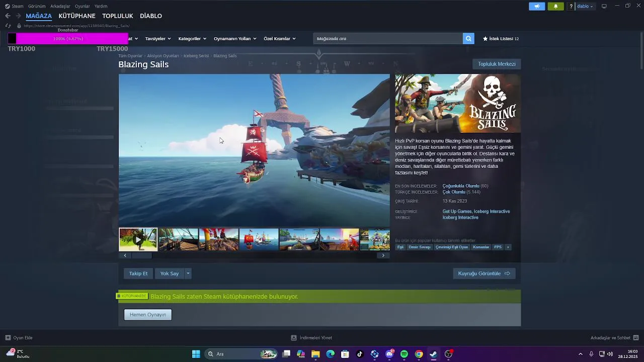Open the Windows Start button

[196, 354]
